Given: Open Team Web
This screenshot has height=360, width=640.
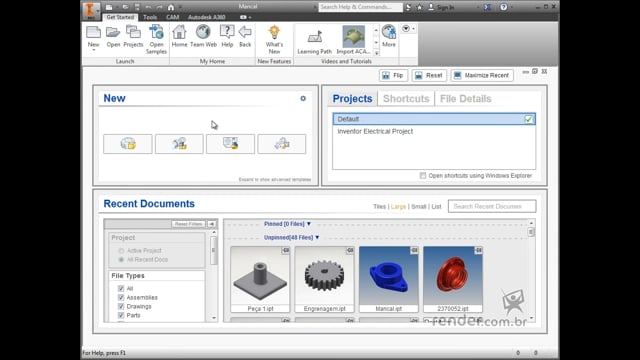Looking at the screenshot, I should [x=203, y=36].
